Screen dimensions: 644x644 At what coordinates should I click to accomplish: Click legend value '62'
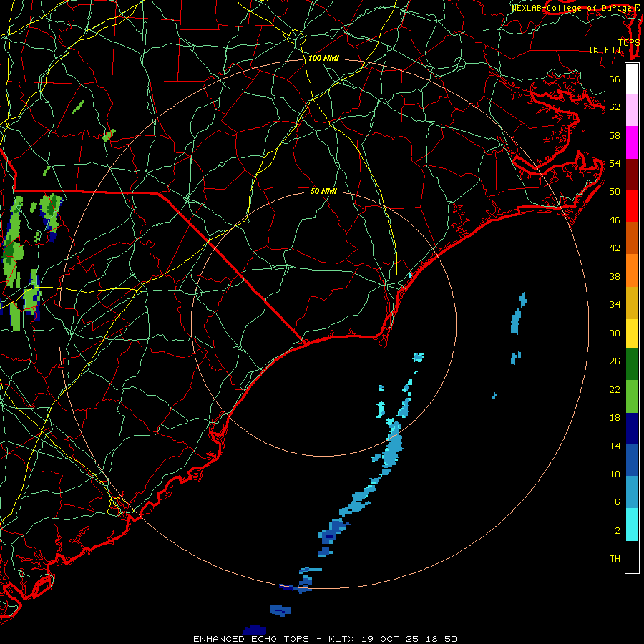pyautogui.click(x=615, y=107)
